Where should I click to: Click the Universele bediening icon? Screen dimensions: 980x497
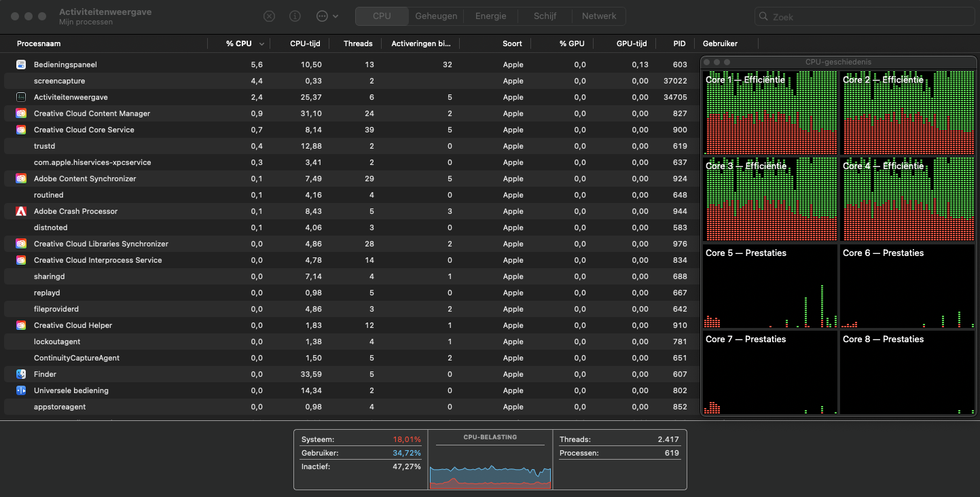[21, 390]
